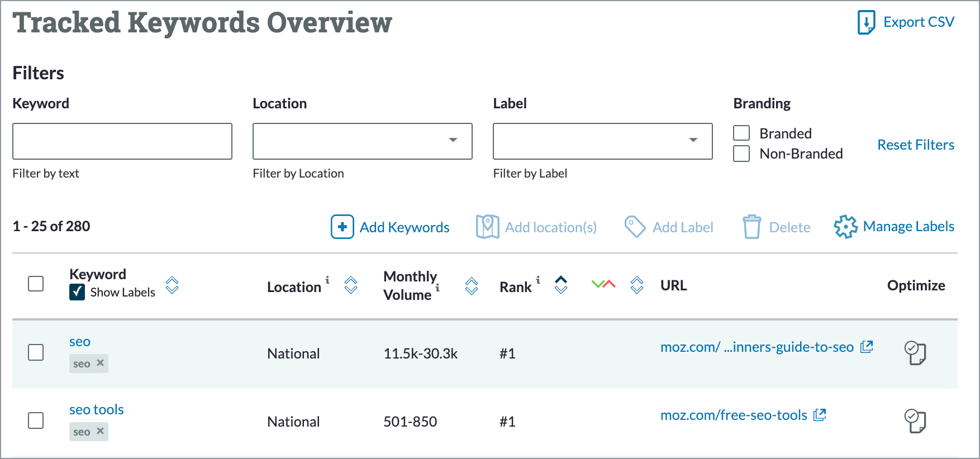The width and height of the screenshot is (980, 459).
Task: Open external link icon for beginners-guide-to-seo URL
Action: [867, 347]
